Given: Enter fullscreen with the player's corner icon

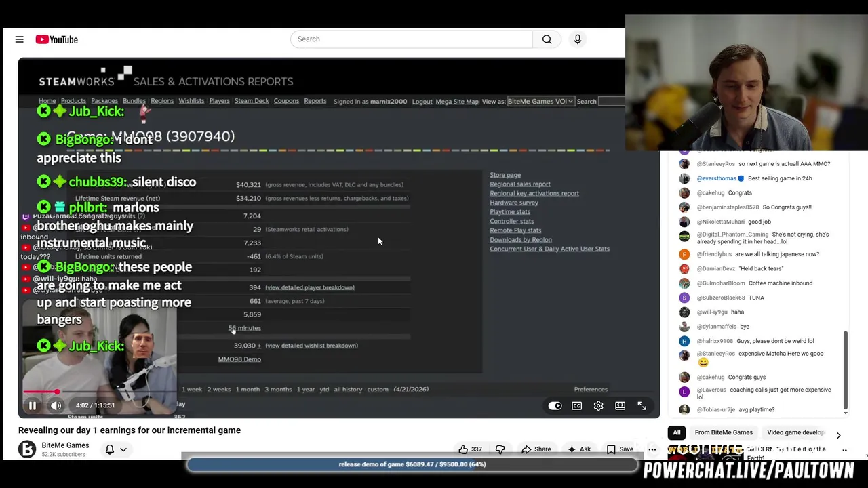Looking at the screenshot, I should pos(642,405).
